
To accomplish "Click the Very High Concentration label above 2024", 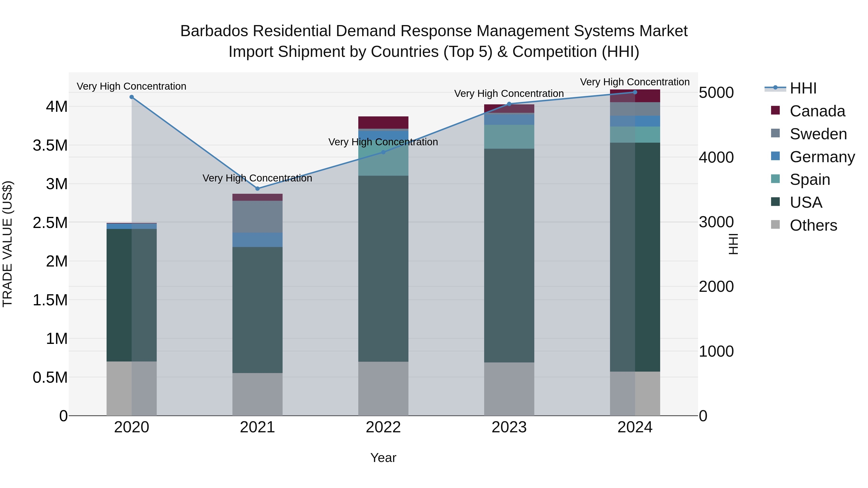I will (x=635, y=82).
